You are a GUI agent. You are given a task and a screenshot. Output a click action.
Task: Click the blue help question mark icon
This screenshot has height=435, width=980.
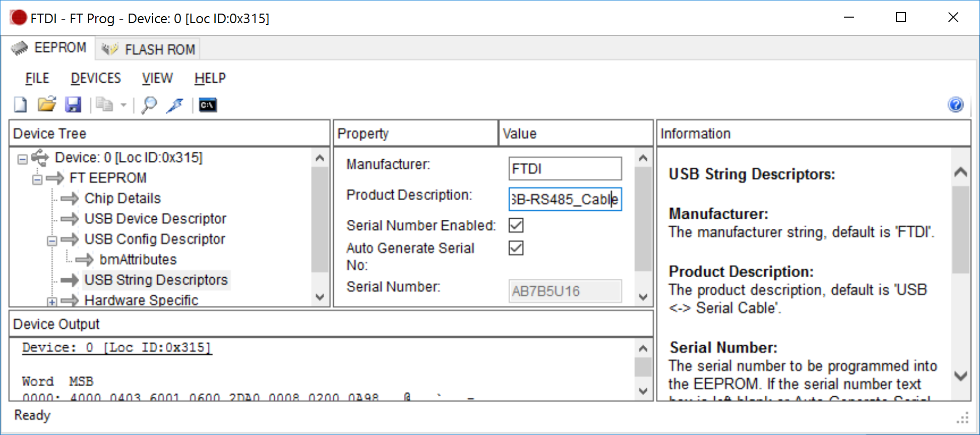[x=955, y=104]
